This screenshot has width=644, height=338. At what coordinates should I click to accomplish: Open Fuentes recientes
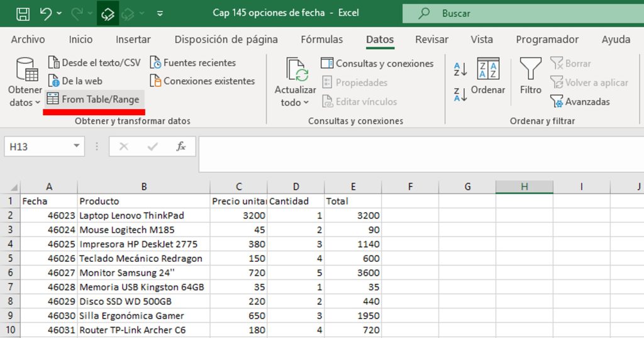(192, 62)
